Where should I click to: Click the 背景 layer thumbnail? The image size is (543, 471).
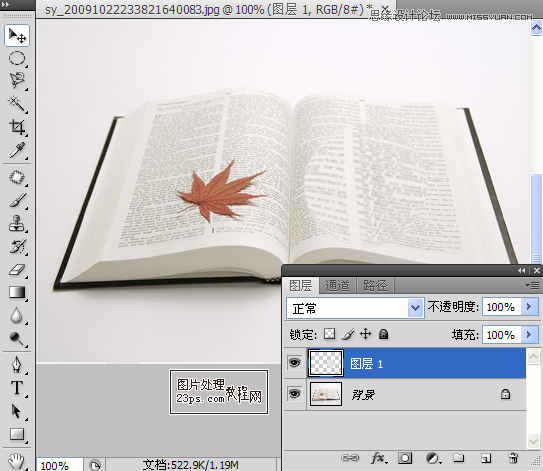point(326,394)
